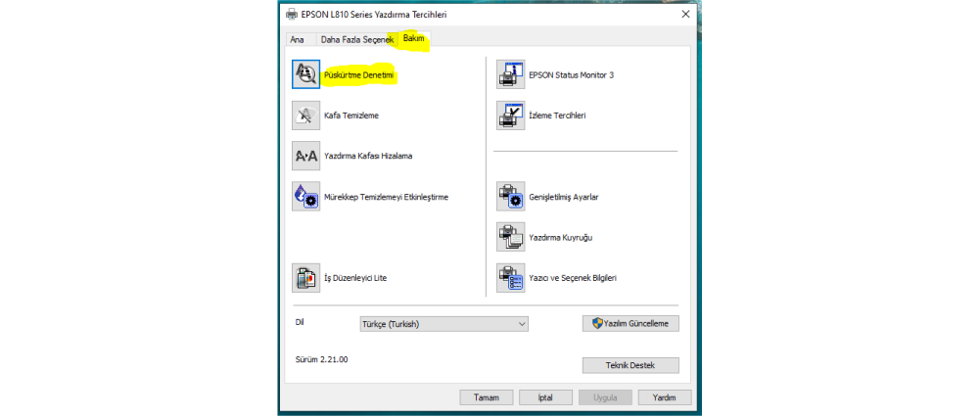
Task: Select the Bakım tab
Action: [x=414, y=39]
